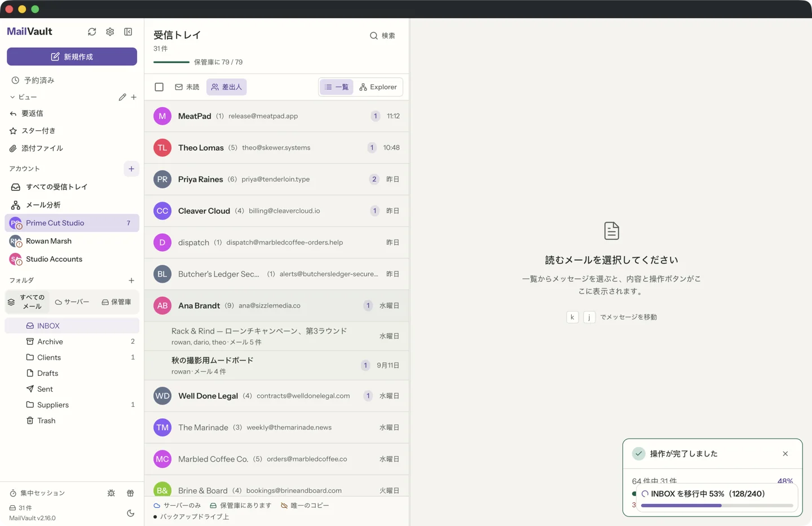The width and height of the screenshot is (812, 526).
Task: Open settings gear icon
Action: (x=110, y=32)
